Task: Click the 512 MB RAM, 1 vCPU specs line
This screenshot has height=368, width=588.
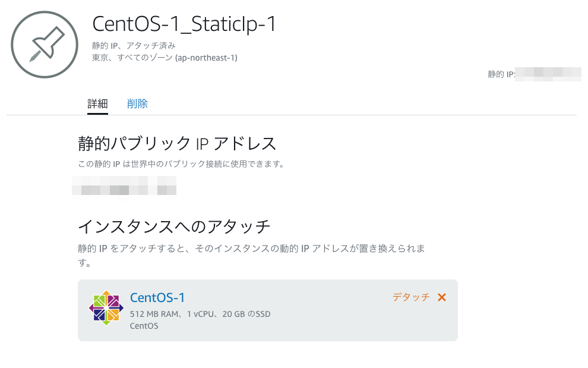Action: [x=200, y=314]
